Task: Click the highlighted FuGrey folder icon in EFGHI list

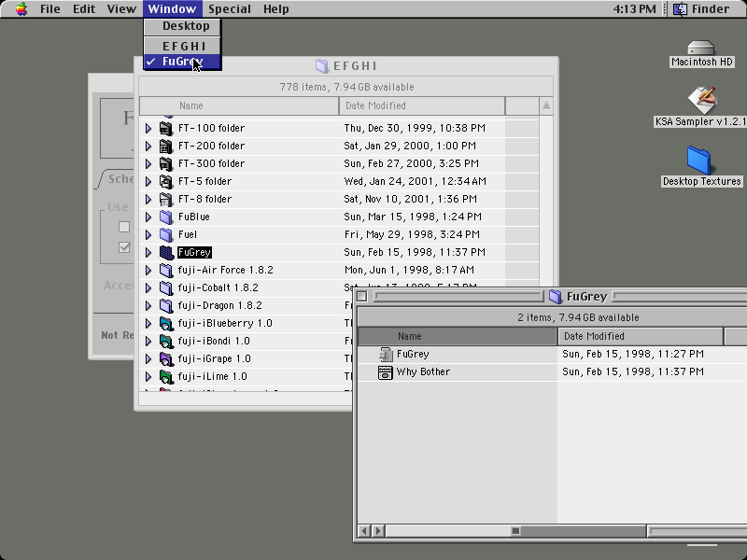Action: coord(166,252)
